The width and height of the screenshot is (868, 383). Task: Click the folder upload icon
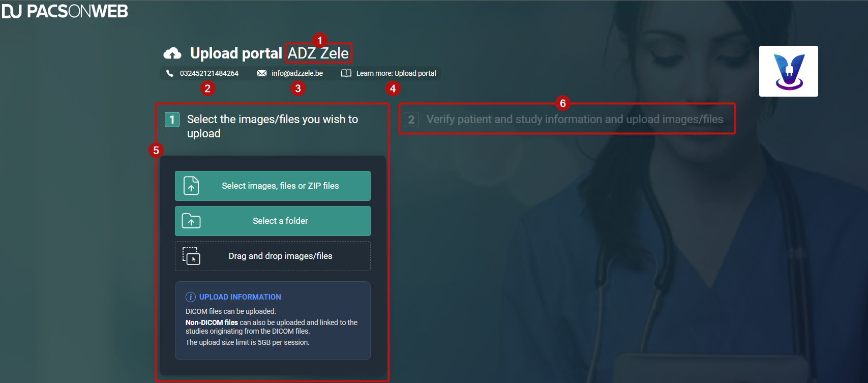tap(191, 221)
